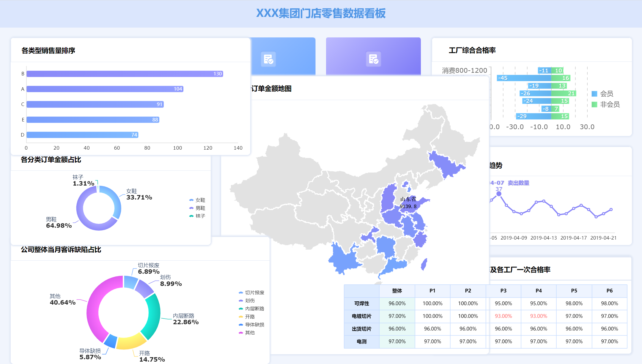Click the 非会员 green legend swatch
The width and height of the screenshot is (642, 364).
[x=594, y=105]
